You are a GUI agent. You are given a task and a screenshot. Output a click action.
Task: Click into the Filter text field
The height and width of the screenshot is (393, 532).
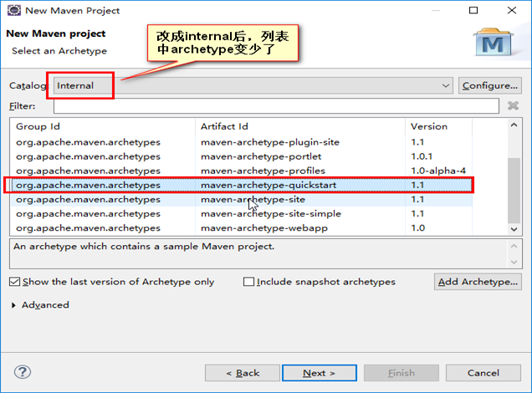(276, 106)
